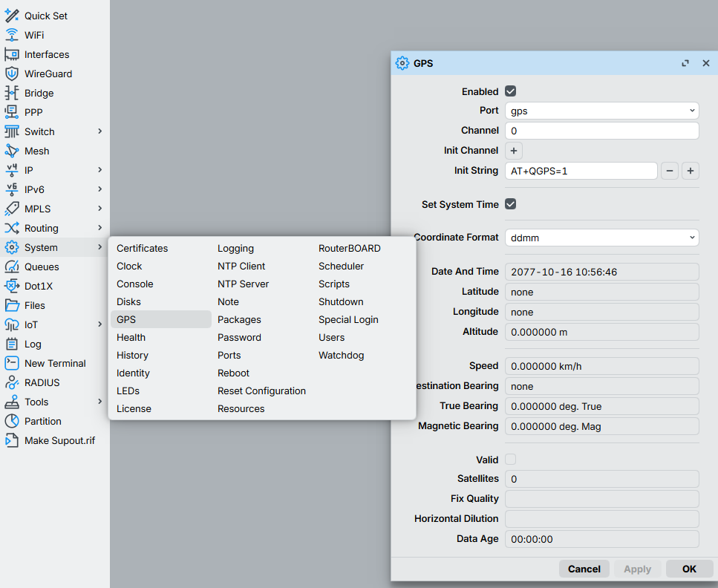Open the Queues icon in sidebar

pos(11,267)
